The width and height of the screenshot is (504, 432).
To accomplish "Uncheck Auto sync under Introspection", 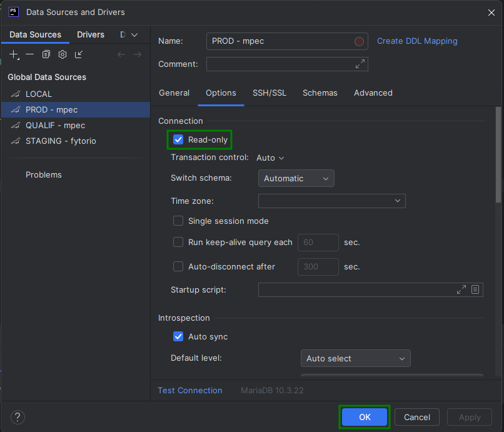I will click(x=178, y=336).
